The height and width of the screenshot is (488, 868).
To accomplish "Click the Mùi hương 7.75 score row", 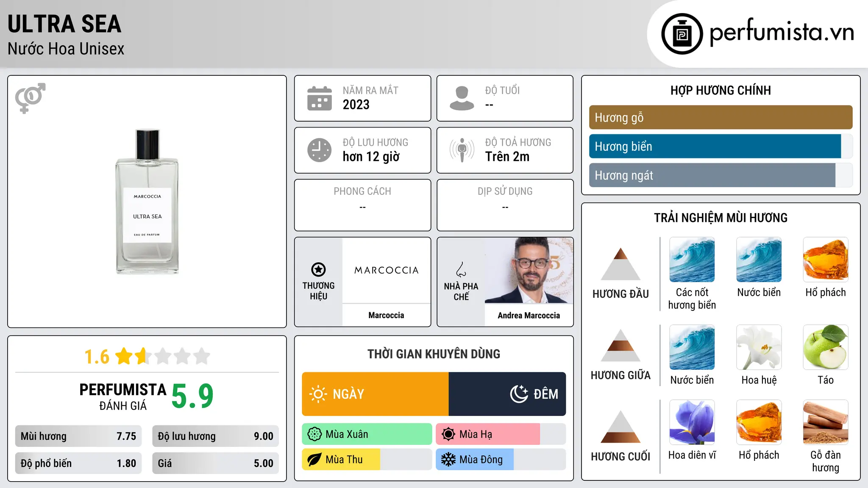I will (x=78, y=436).
